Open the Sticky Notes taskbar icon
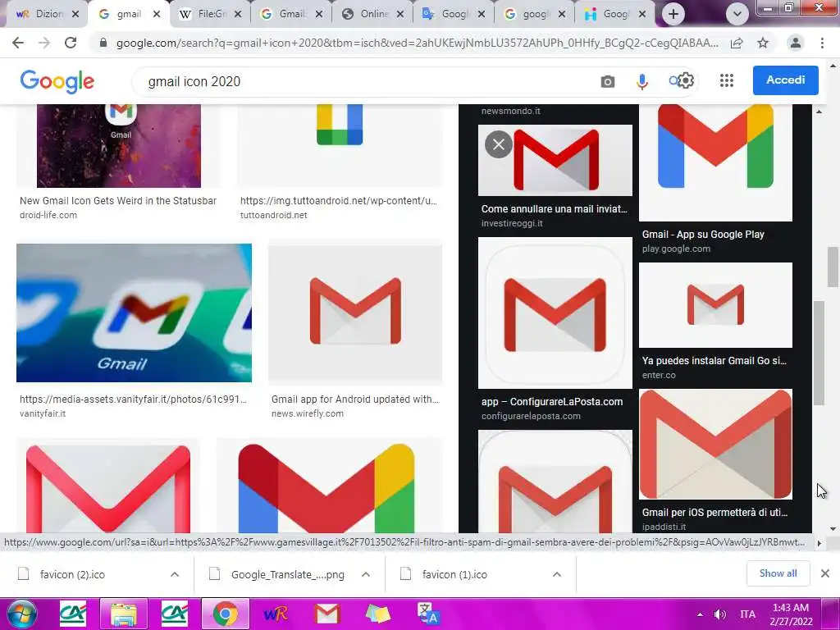The height and width of the screenshot is (630, 840). click(x=377, y=614)
